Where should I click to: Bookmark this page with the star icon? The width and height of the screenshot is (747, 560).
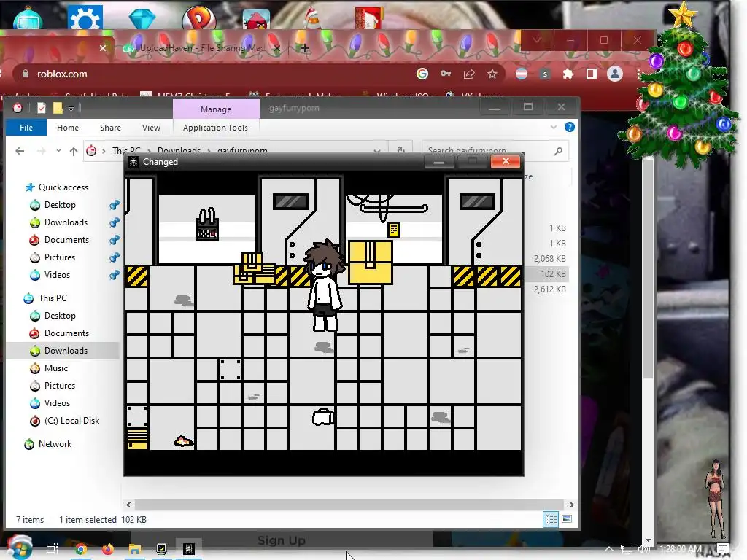492,74
